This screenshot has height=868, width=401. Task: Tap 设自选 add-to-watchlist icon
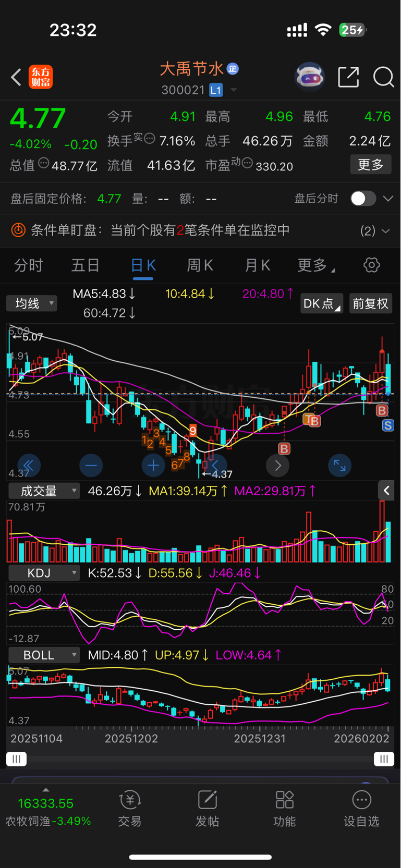(x=361, y=800)
